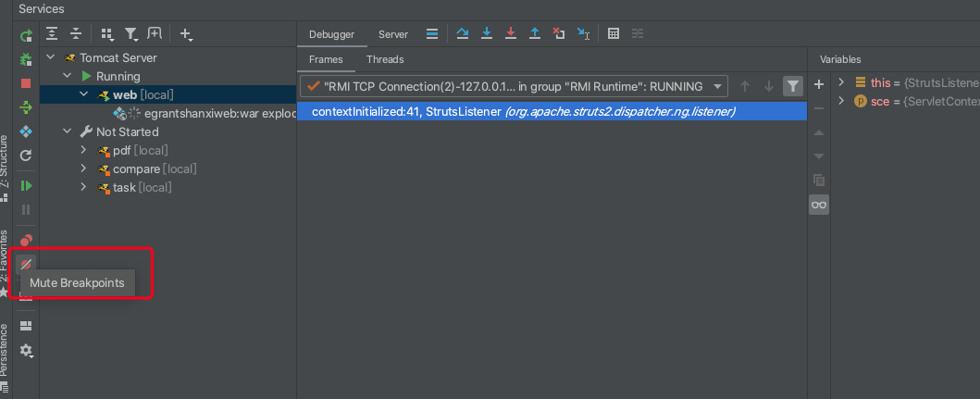Viewport: 980px width, 399px height.
Task: Expand the 'this' variable node
Action: click(x=841, y=82)
